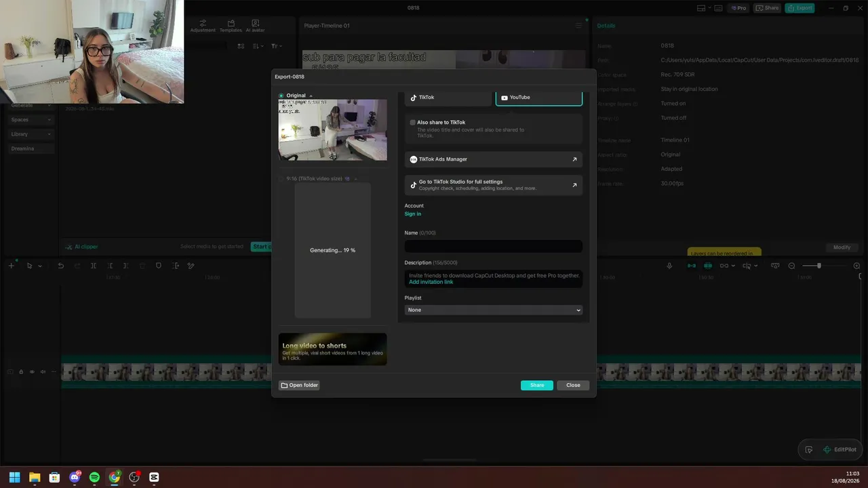
Task: Open the filter dropdown in media panel
Action: click(x=276, y=46)
